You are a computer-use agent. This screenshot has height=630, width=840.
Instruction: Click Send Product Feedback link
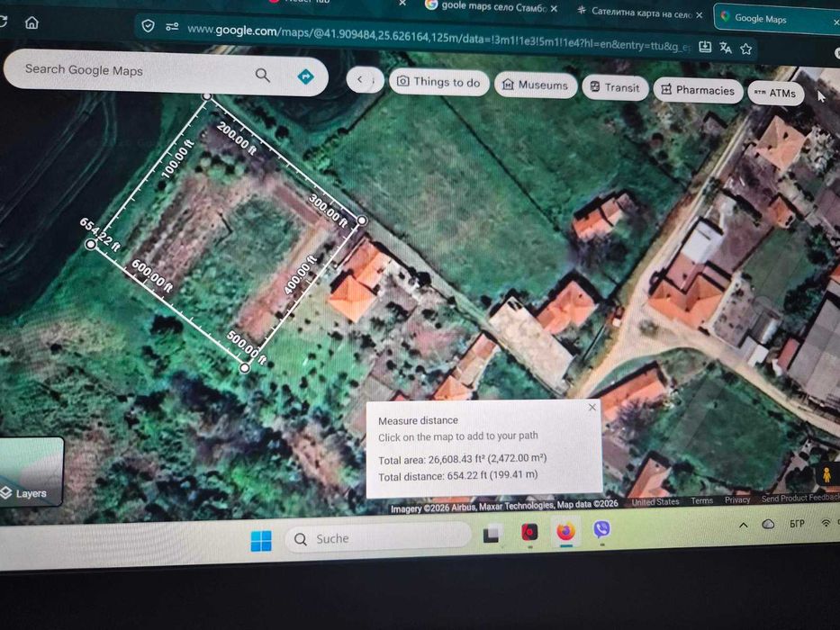click(800, 498)
